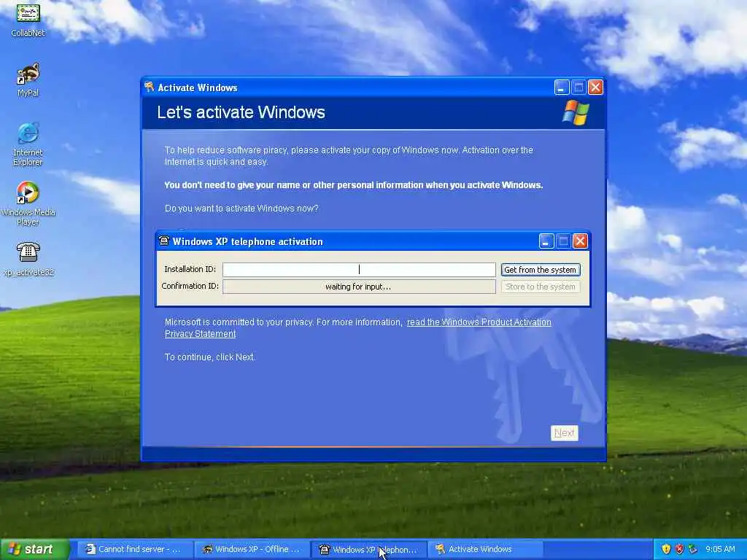
Task: Open the Start menu
Action: tap(35, 549)
